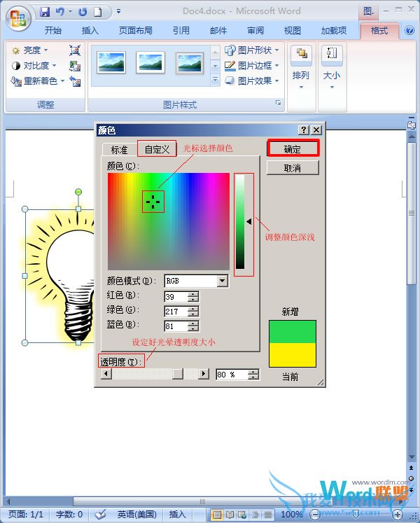
Task: Open the 对比度 contrast dropdown
Action: coord(34,66)
